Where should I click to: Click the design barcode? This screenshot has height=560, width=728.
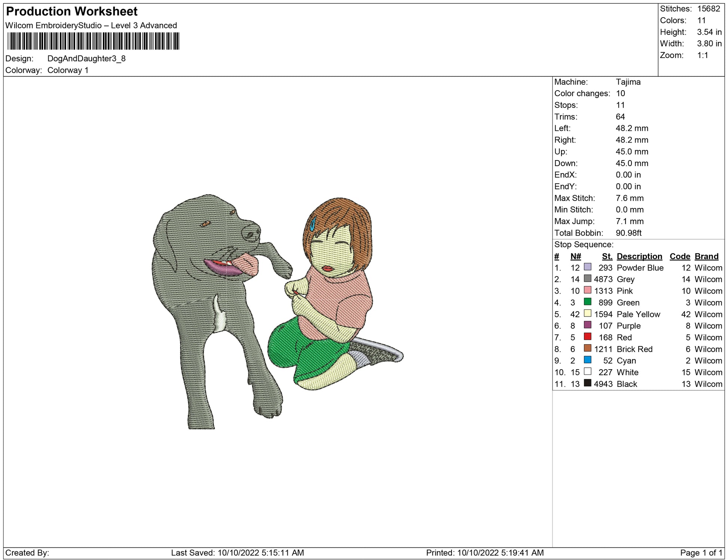pyautogui.click(x=93, y=41)
